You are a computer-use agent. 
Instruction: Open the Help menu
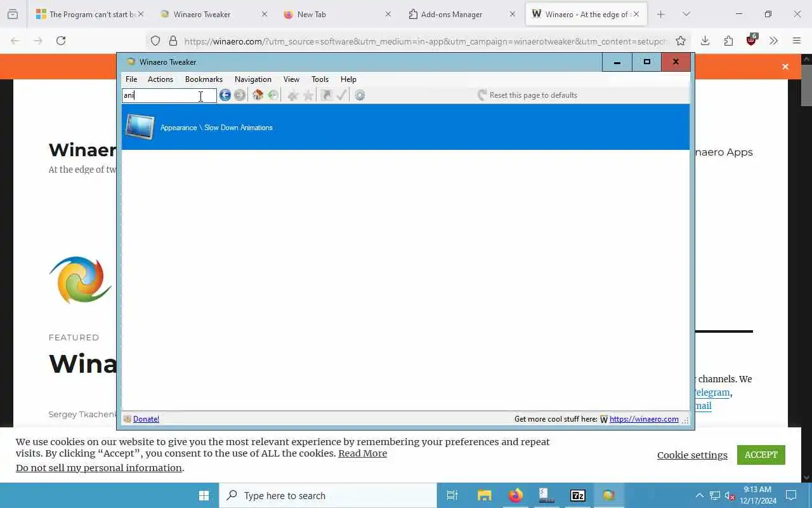[348, 79]
